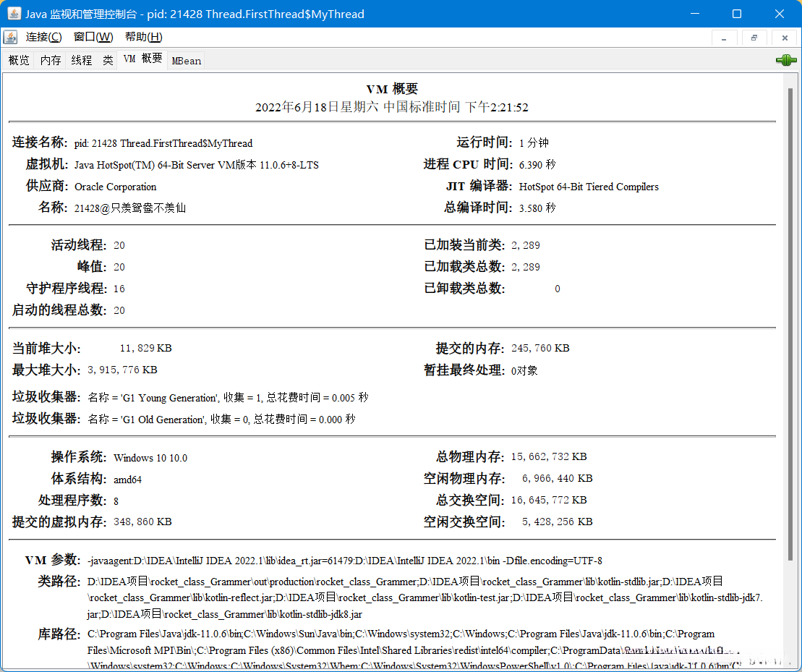Image resolution: width=802 pixels, height=672 pixels.
Task: Click the VM 参数 -javaagent line
Action: (345, 561)
